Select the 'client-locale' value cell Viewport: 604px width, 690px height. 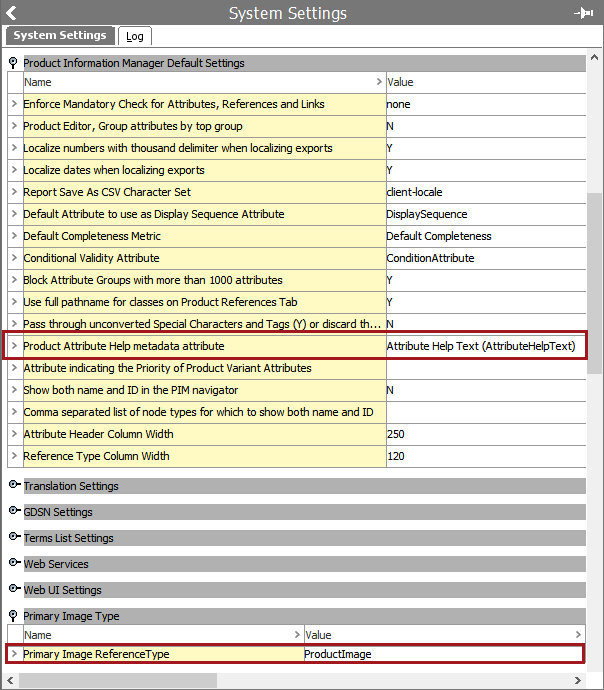(x=486, y=192)
